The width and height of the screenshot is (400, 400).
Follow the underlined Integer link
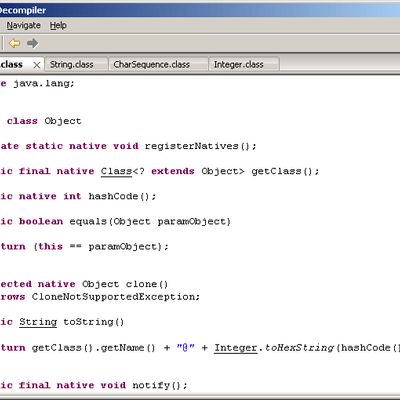point(235,348)
